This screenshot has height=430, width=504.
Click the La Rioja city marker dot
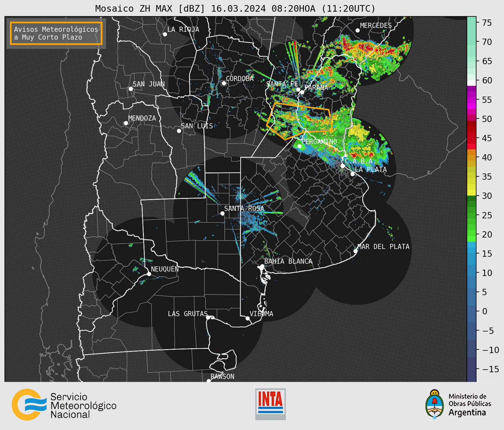coord(165,34)
